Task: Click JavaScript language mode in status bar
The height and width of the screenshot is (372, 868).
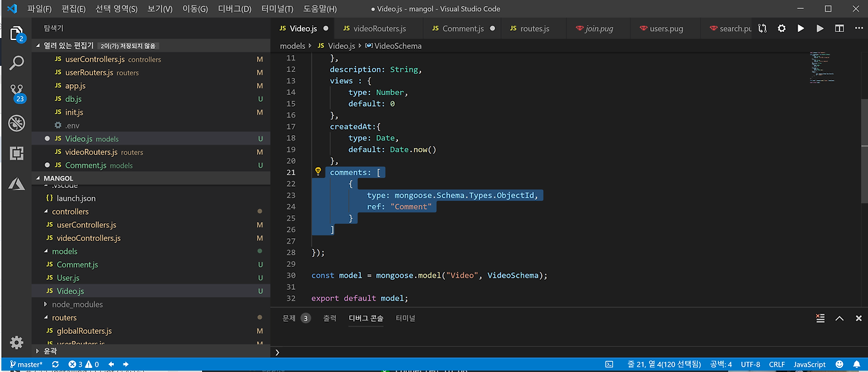Action: (809, 365)
